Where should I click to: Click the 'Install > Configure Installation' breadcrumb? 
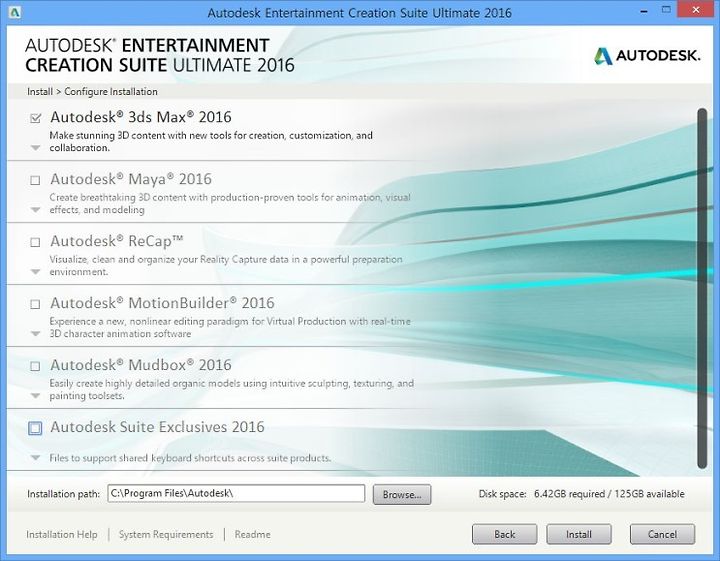click(x=92, y=92)
